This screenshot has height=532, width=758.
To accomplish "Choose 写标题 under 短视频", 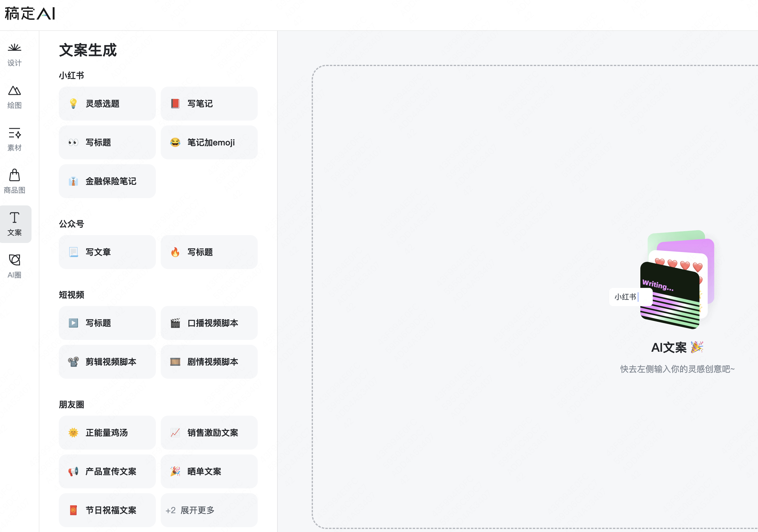I will coord(107,323).
